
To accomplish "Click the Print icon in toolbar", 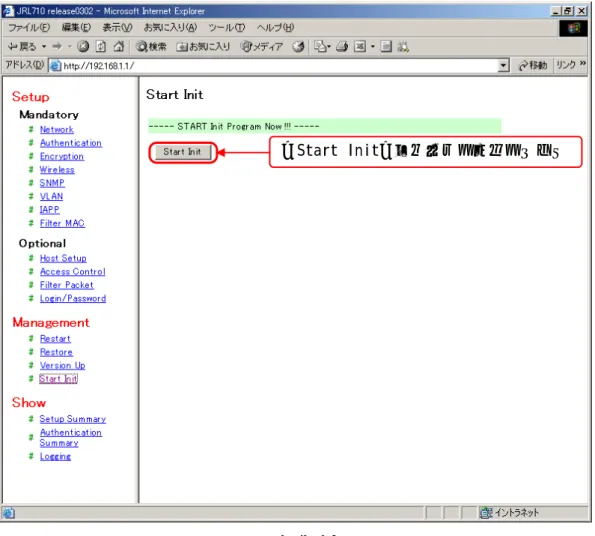I will (342, 47).
